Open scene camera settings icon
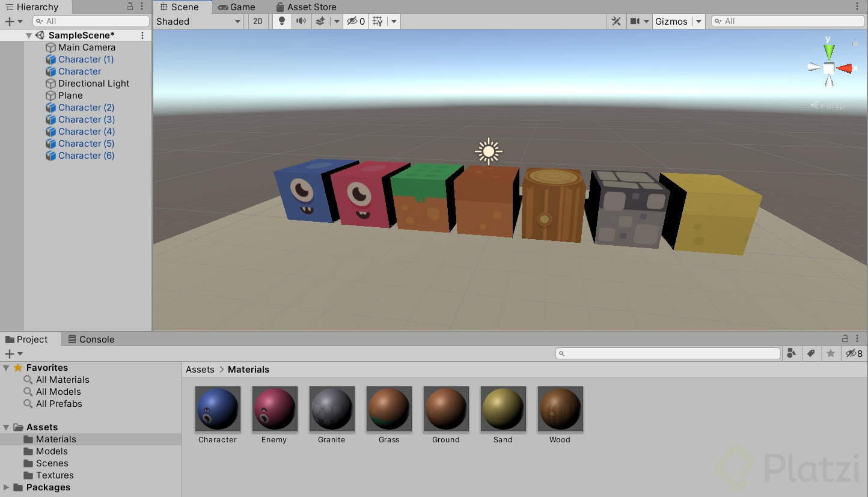The width and height of the screenshot is (868, 497). click(x=635, y=21)
